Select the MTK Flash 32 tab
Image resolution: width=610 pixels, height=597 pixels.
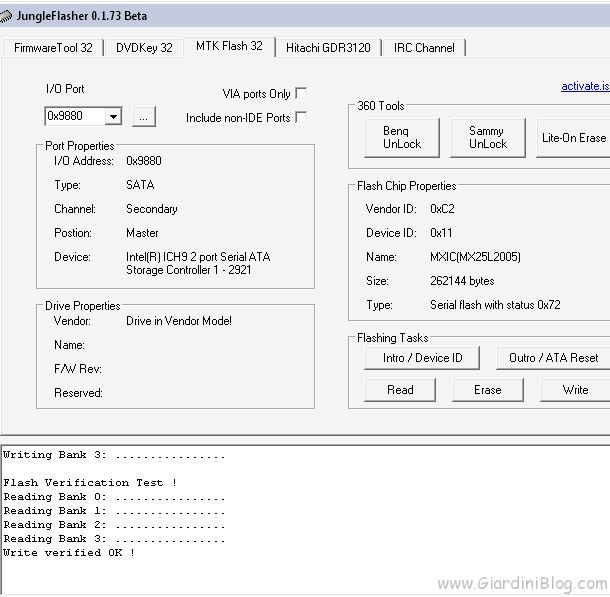click(x=229, y=46)
